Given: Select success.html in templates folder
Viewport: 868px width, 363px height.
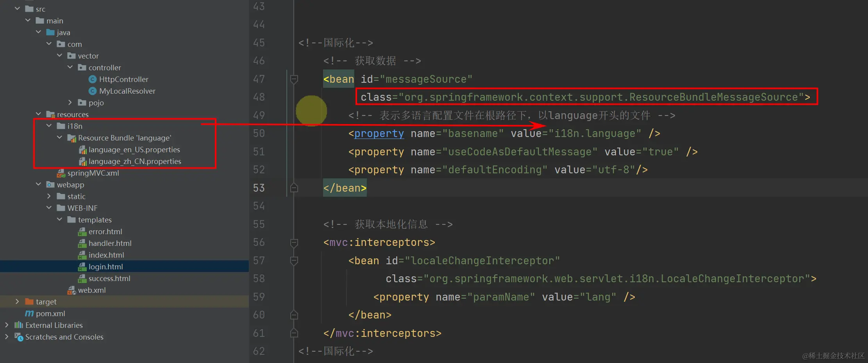Looking at the screenshot, I should (109, 278).
